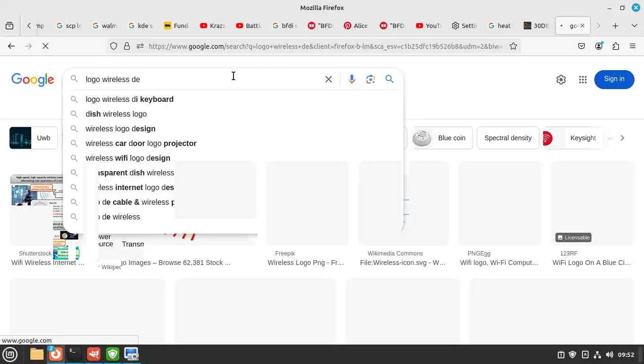Image resolution: width=644 pixels, height=364 pixels.
Task: Click into the Google search text field
Action: tap(201, 79)
